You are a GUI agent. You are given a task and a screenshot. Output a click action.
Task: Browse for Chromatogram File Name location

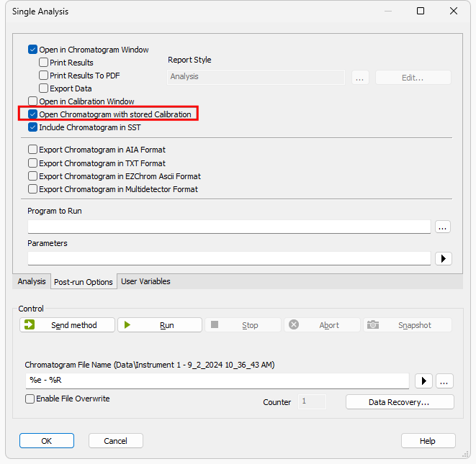444,381
